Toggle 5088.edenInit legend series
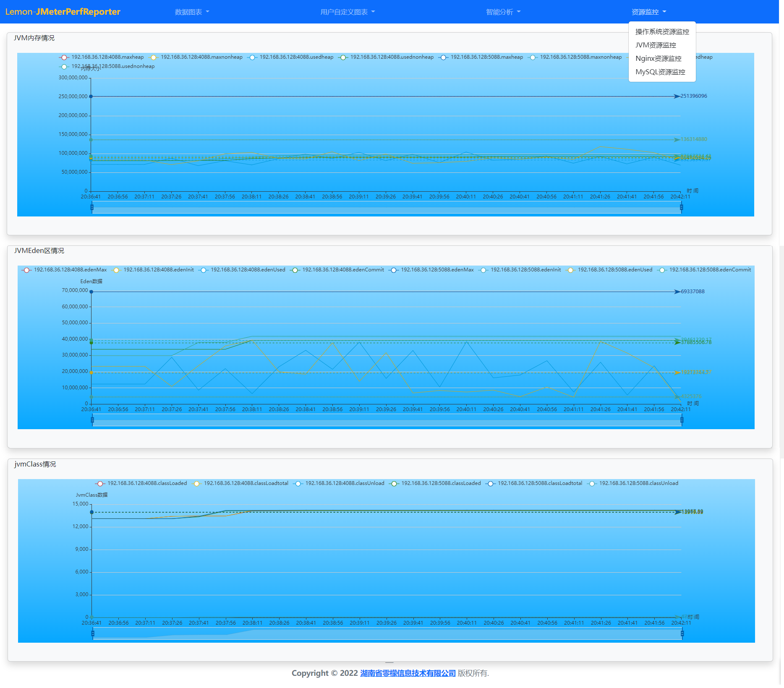Screen dimensions: 784x688 tap(520, 270)
